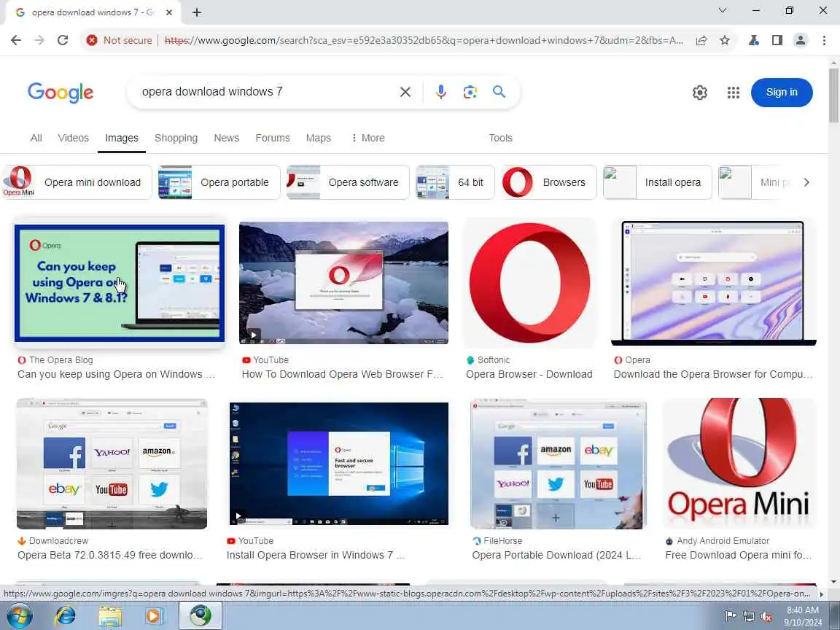The height and width of the screenshot is (630, 840).
Task: Click the muted volume tray icon
Action: (766, 616)
